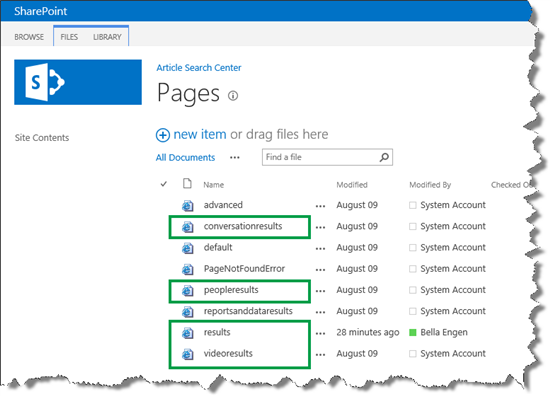Open the views ellipsis next to All Documents

tap(235, 158)
